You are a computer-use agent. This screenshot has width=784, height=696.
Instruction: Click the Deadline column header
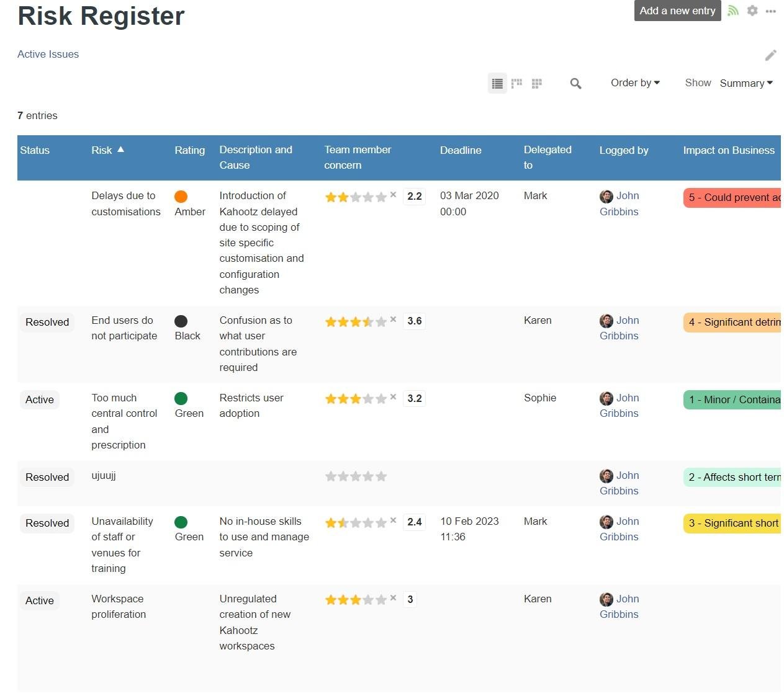[x=461, y=150]
